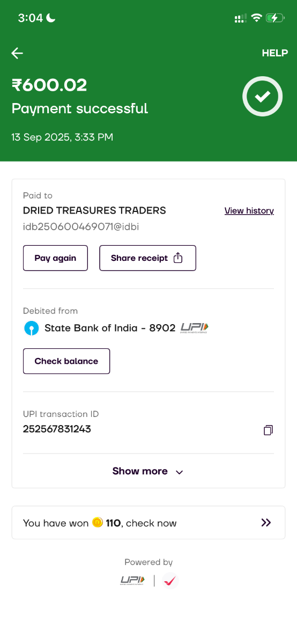The width and height of the screenshot is (297, 644).
Task: Tap the Share receipt button
Action: pyautogui.click(x=147, y=258)
